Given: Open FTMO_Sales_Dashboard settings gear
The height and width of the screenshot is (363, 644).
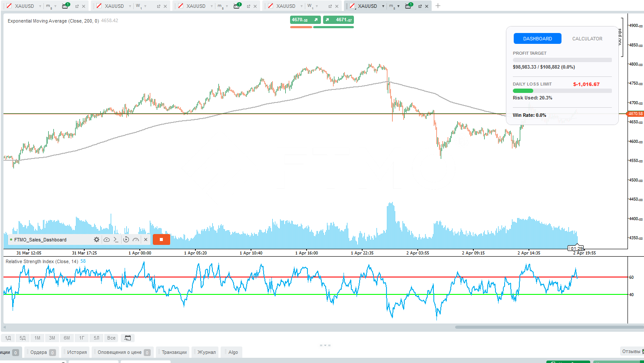Looking at the screenshot, I should pos(96,240).
